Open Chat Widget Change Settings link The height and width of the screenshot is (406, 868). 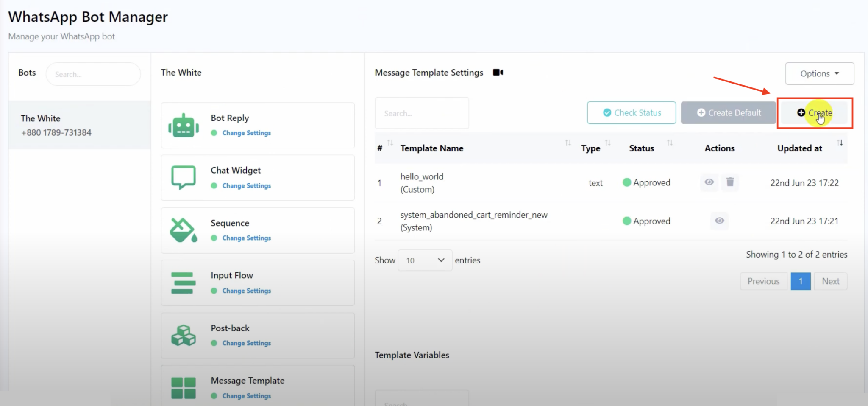(246, 186)
